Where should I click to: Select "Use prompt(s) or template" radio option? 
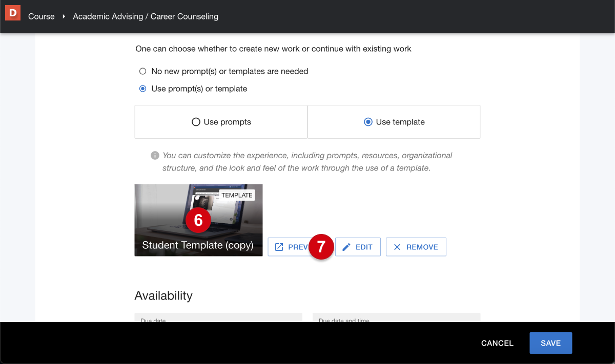point(143,89)
